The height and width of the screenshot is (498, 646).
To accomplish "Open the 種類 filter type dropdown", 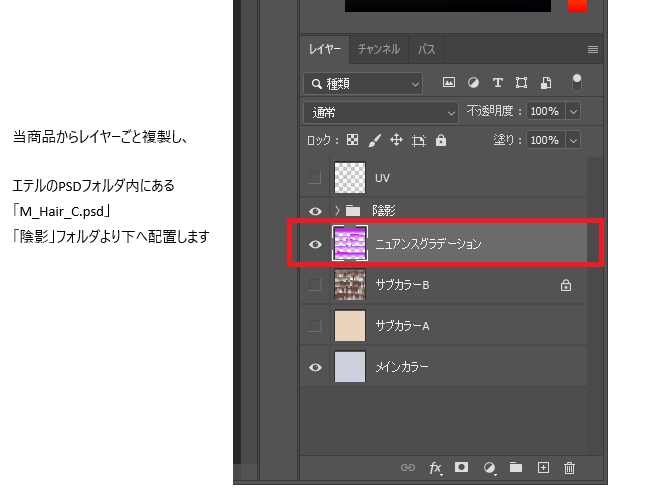I will 363,84.
